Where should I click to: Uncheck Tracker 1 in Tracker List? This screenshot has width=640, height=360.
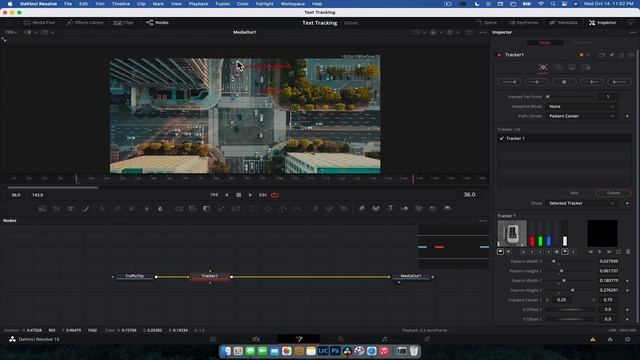tap(502, 138)
